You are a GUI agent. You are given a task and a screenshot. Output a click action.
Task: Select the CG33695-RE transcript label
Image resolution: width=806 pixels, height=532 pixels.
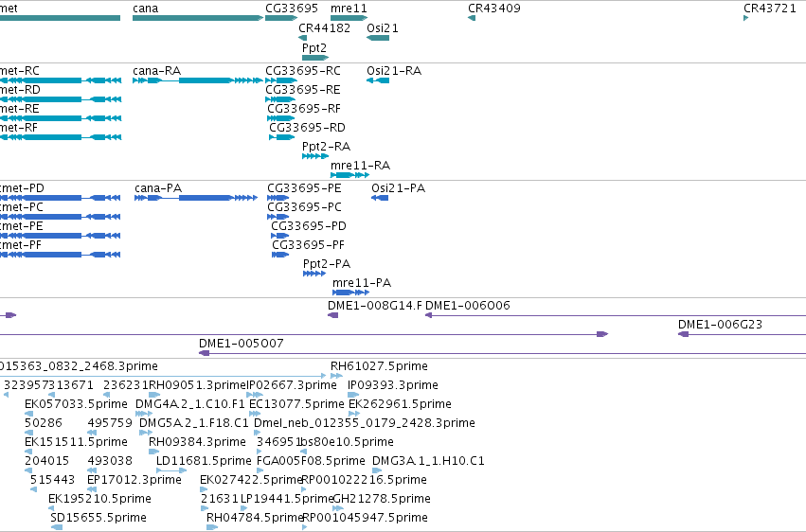[303, 90]
